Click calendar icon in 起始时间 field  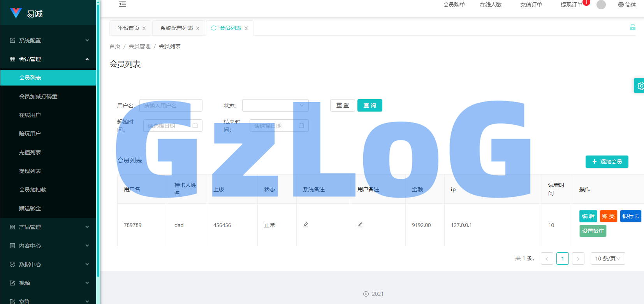tap(195, 126)
